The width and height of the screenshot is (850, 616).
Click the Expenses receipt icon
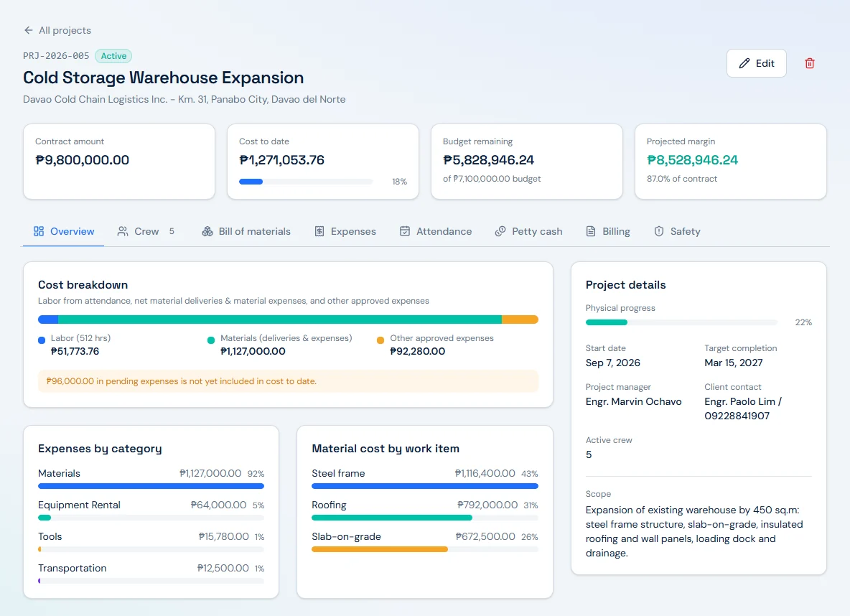click(319, 232)
